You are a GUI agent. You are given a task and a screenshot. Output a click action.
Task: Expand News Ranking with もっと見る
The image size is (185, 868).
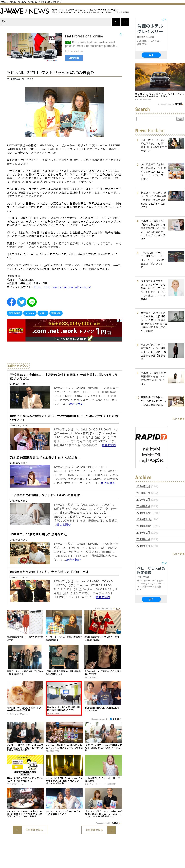point(178,419)
